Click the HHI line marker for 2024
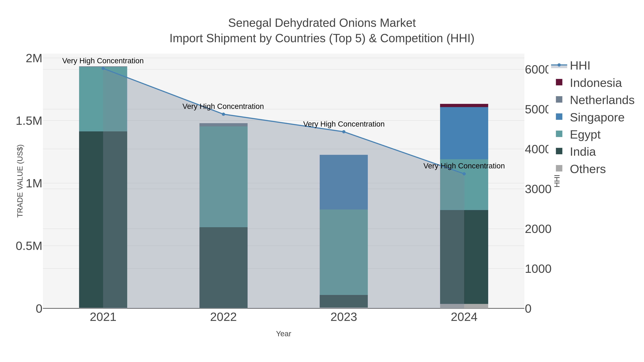The width and height of the screenshot is (644, 362). [464, 174]
